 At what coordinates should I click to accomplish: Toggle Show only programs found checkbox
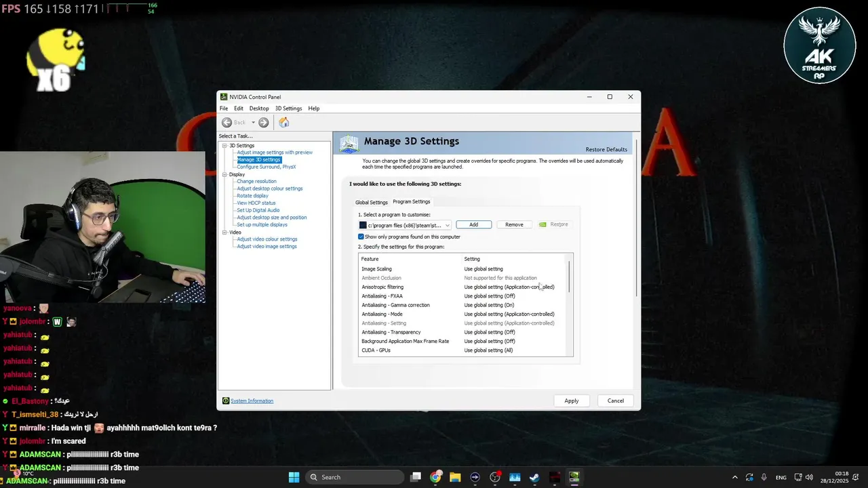click(x=361, y=237)
